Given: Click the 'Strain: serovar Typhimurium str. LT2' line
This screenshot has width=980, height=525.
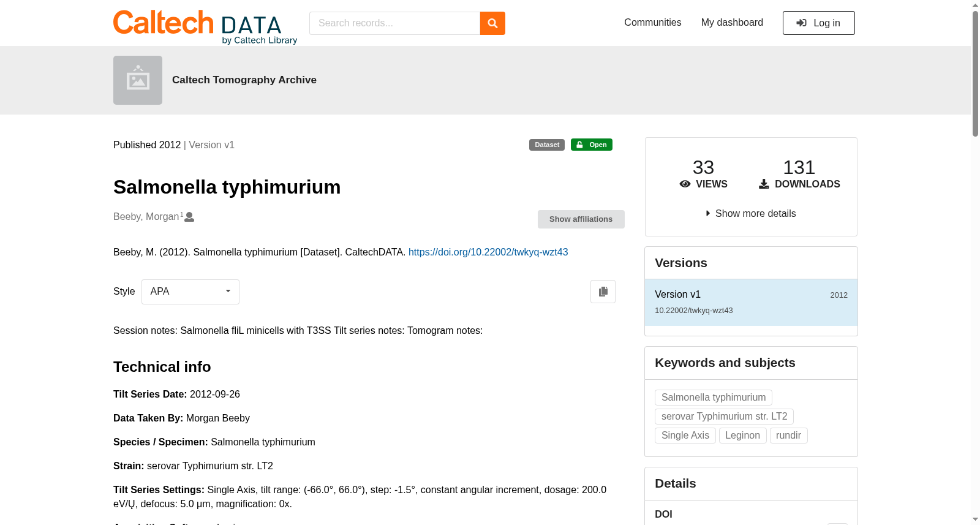Looking at the screenshot, I should tap(193, 466).
